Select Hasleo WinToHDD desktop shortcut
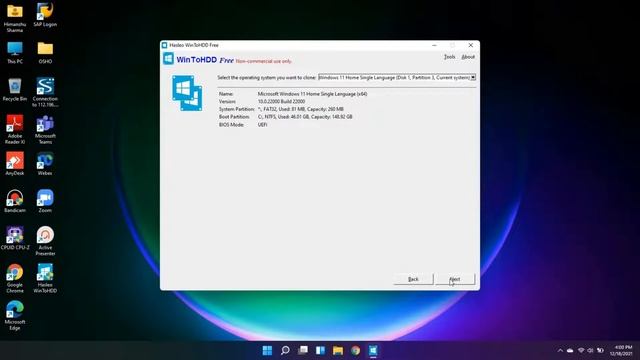The height and width of the screenshot is (360, 640). (x=45, y=278)
